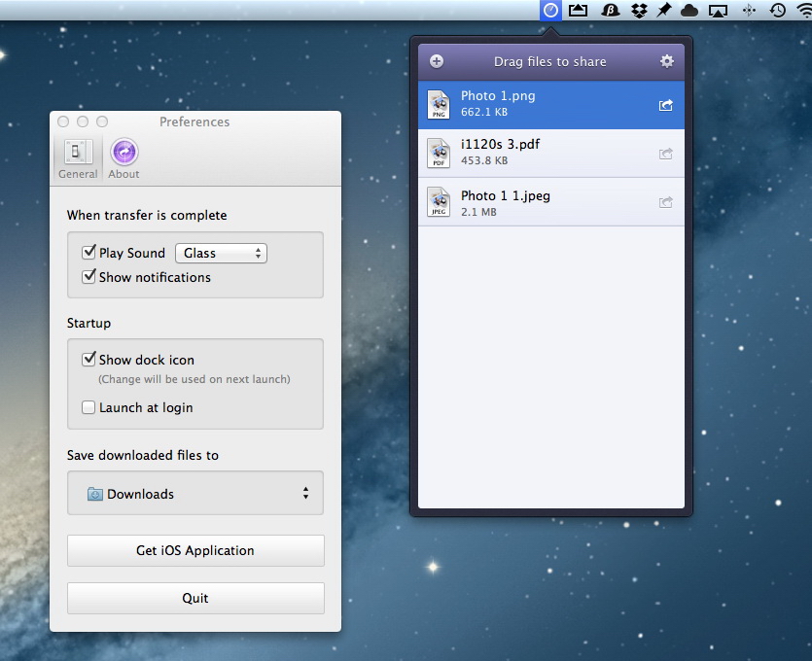The height and width of the screenshot is (661, 812).
Task: Switch to the About tab
Action: point(124,158)
